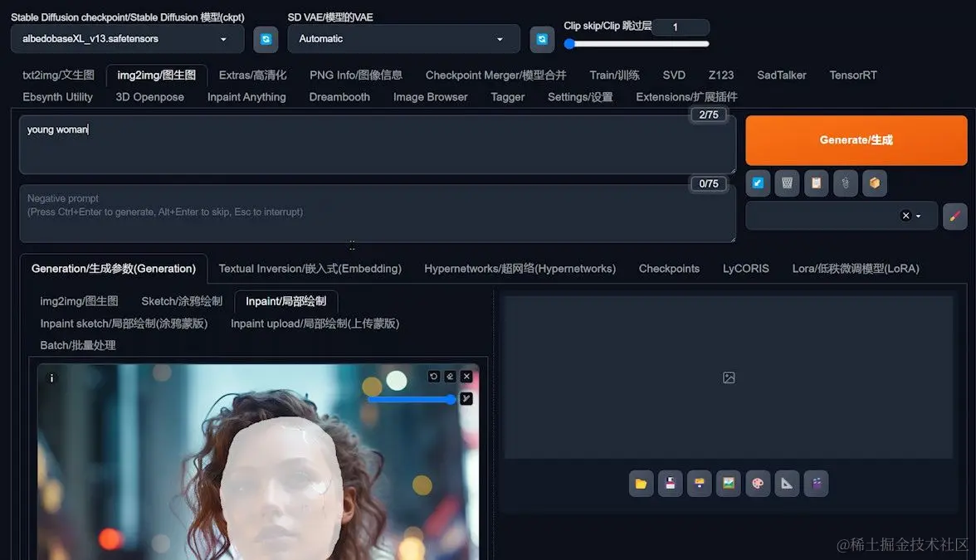The image size is (976, 560).
Task: Open the Textual Inversion embedding tab
Action: pyautogui.click(x=310, y=269)
